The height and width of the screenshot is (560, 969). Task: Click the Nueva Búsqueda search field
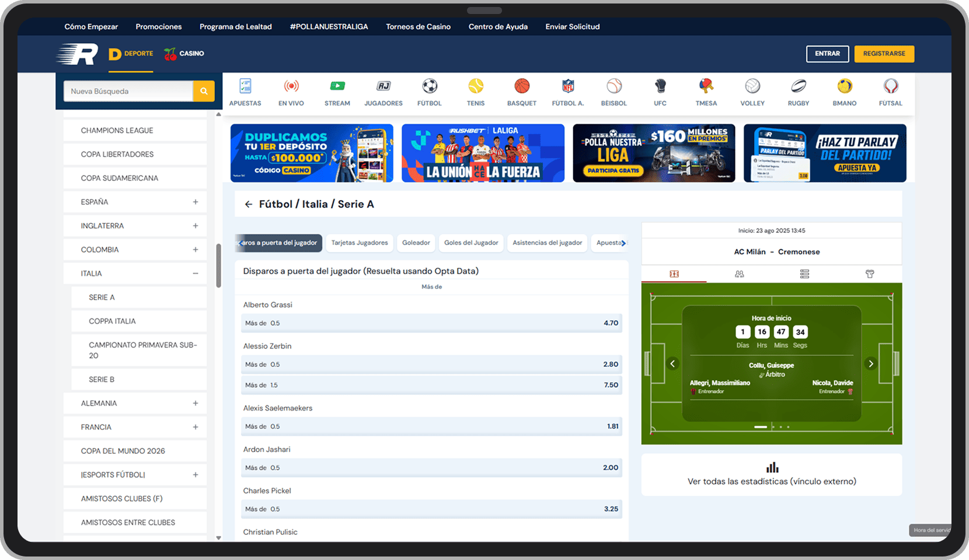(128, 91)
